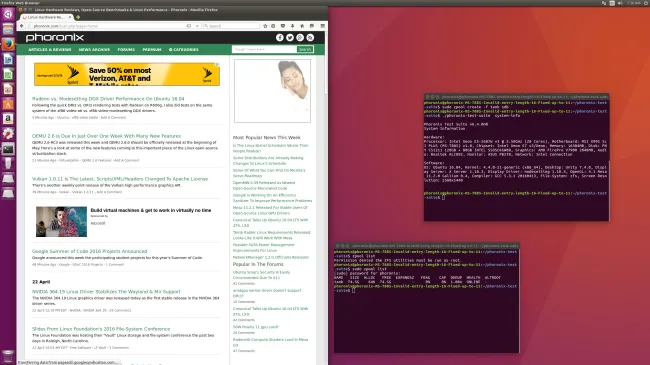Open OpenBVE 0.39 Released popular news link

[264, 185]
